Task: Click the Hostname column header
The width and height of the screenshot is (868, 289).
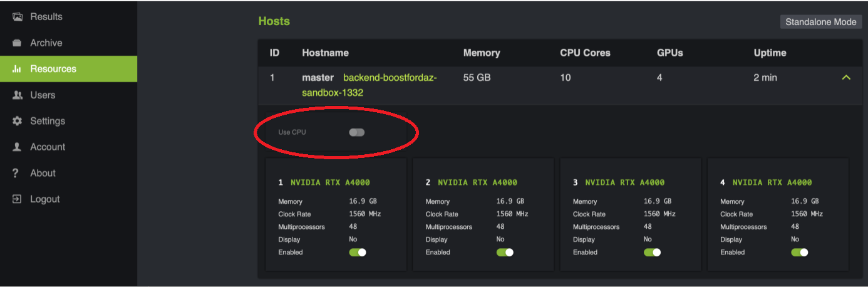Action: [x=325, y=53]
